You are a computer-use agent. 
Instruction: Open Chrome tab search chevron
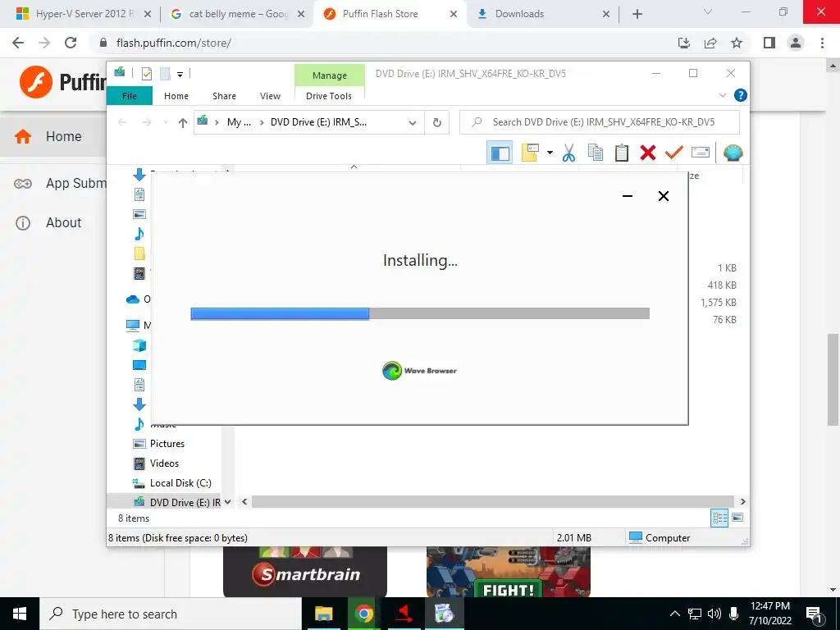click(x=708, y=11)
